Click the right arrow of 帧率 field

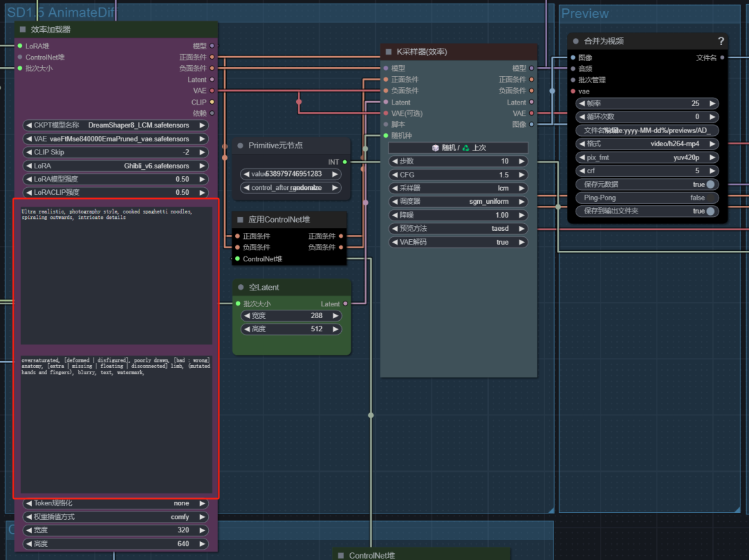(712, 103)
